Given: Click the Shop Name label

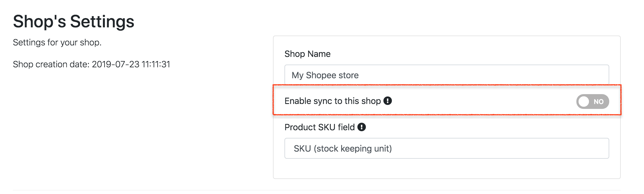Looking at the screenshot, I should (307, 54).
